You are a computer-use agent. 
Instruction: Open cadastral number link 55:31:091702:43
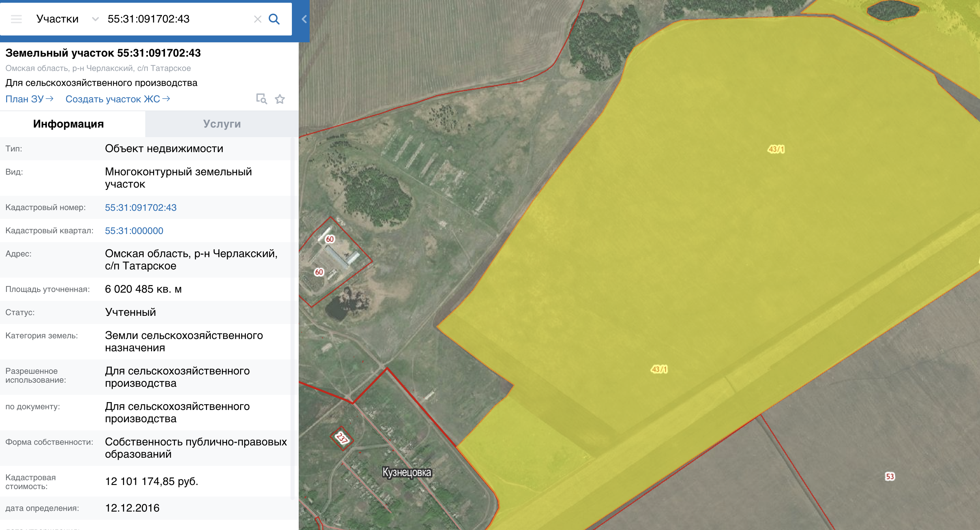[141, 207]
